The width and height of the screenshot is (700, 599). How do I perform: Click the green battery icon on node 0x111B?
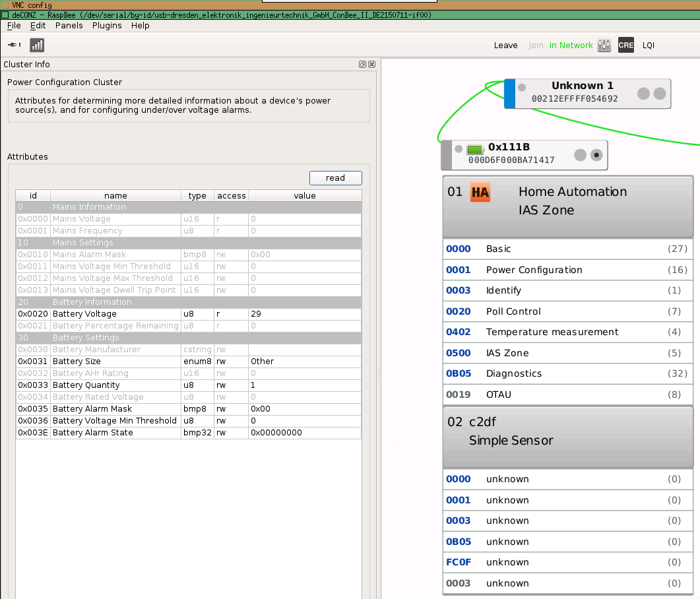[476, 149]
